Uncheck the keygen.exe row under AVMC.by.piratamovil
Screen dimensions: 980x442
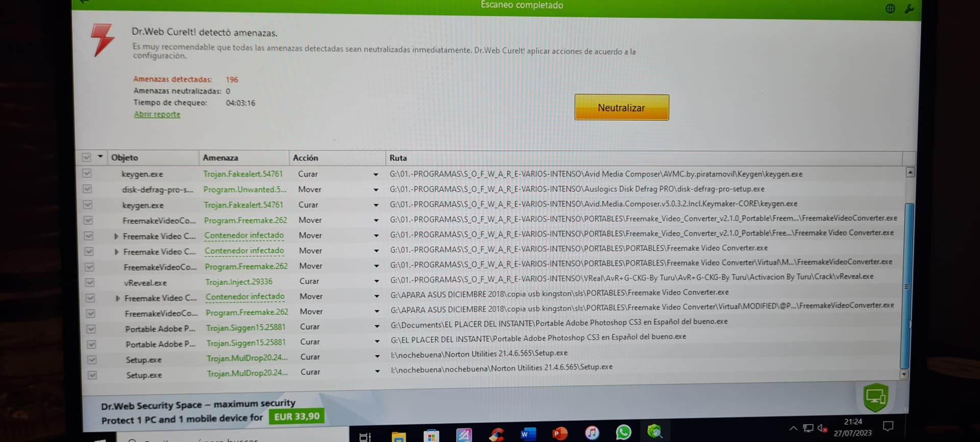(87, 174)
